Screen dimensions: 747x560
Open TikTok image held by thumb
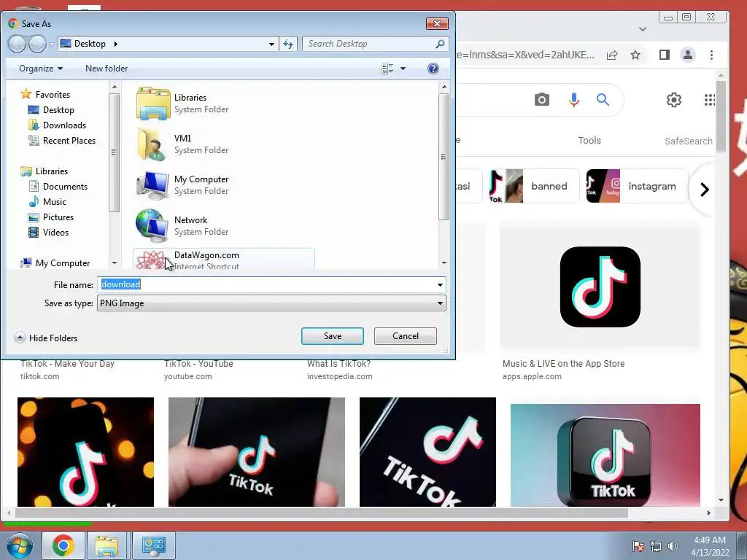257,452
